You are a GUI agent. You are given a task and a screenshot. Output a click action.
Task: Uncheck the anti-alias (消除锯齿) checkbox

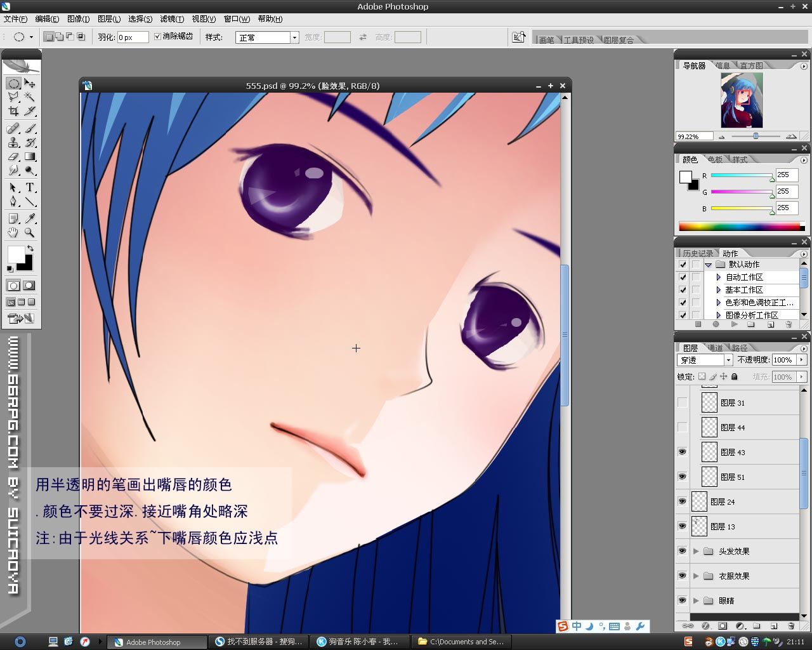point(157,37)
